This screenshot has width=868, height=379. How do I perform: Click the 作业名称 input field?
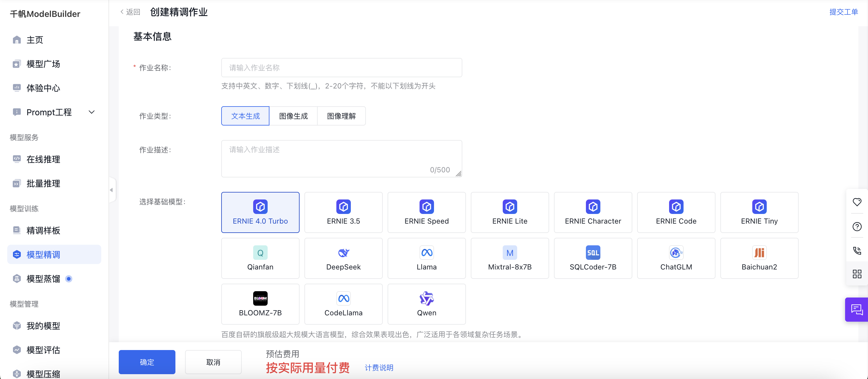point(341,68)
